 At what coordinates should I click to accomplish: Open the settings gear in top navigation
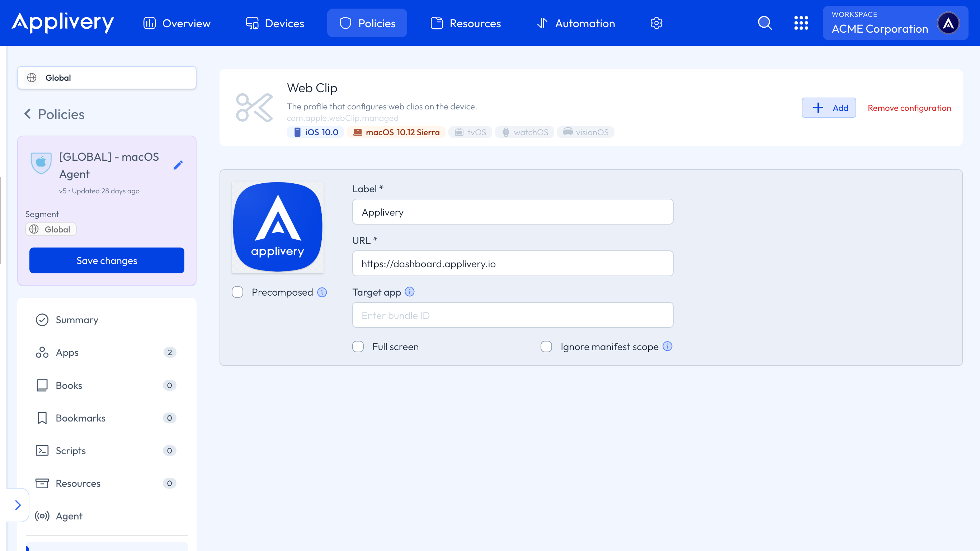click(656, 23)
